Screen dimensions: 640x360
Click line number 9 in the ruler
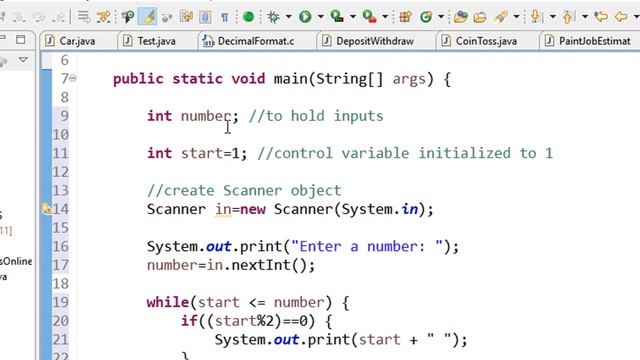(x=64, y=116)
